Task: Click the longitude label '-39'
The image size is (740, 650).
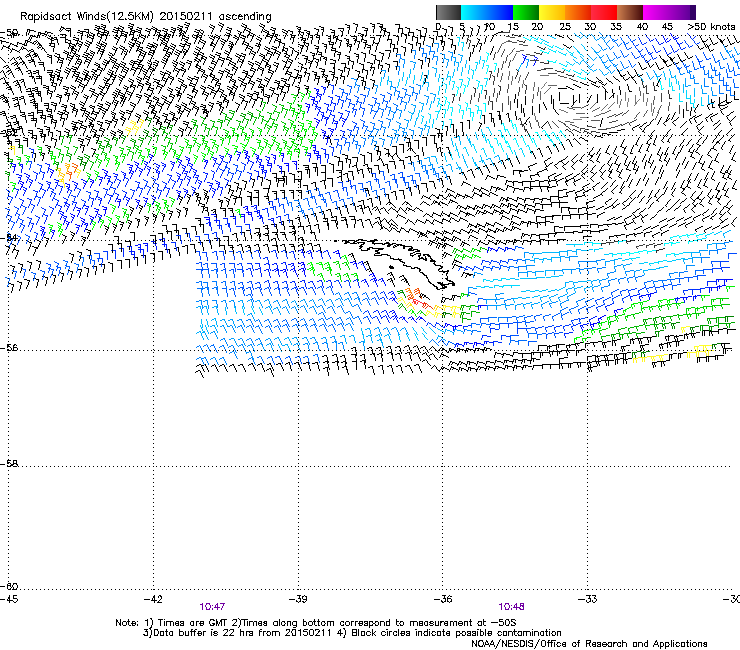Action: [x=298, y=599]
